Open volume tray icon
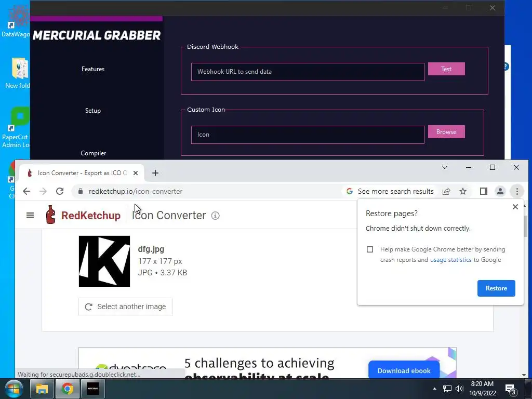This screenshot has width=532, height=399. (x=459, y=389)
